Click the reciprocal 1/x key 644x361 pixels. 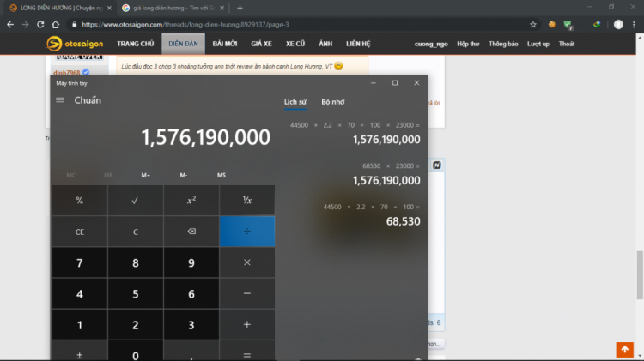(x=247, y=200)
